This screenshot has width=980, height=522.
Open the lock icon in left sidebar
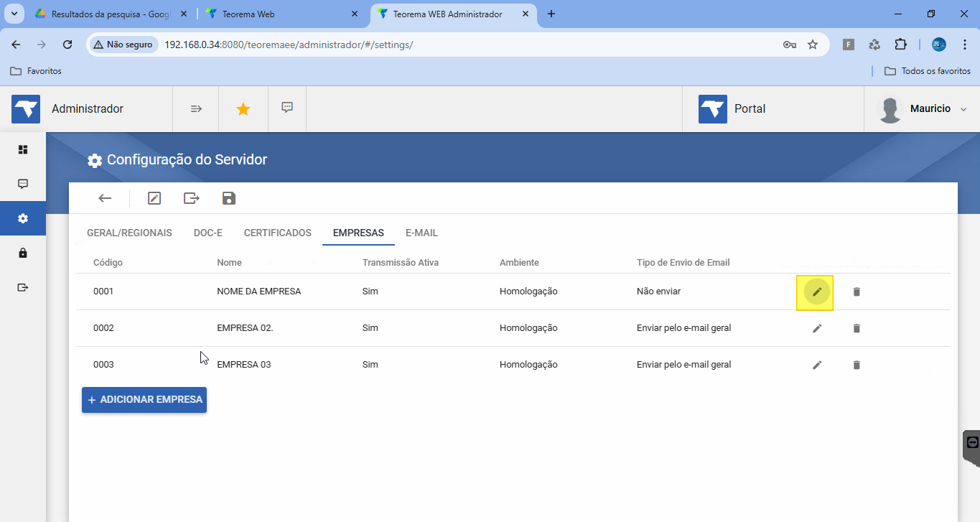pos(23,253)
